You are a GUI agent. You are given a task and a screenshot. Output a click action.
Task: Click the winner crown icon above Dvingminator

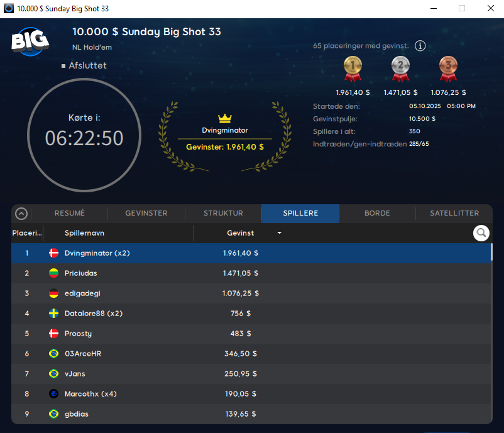point(225,118)
